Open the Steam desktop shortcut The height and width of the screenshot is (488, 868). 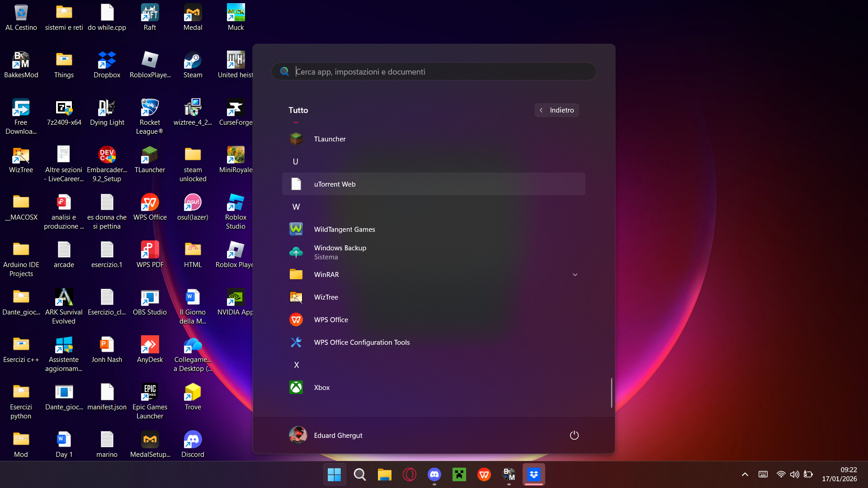click(193, 65)
